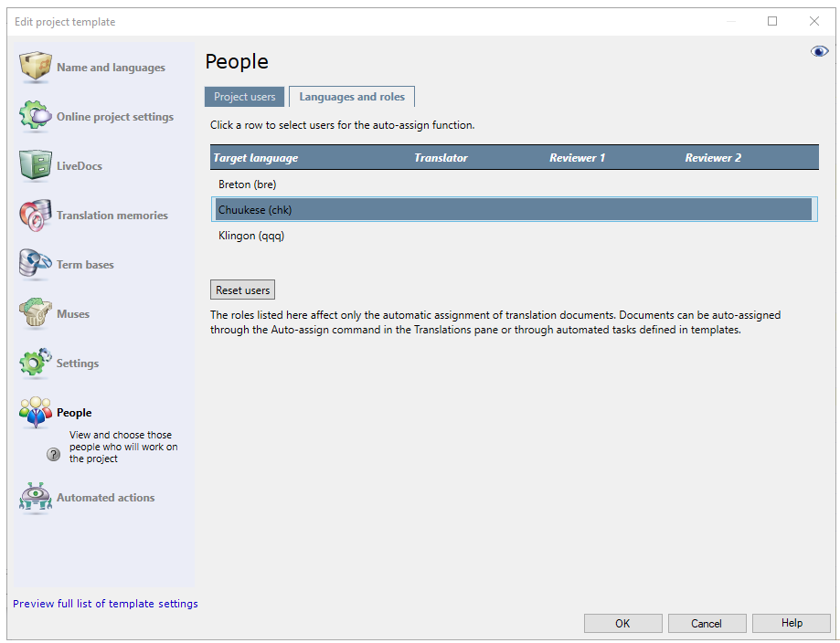The image size is (840, 643).
Task: Select the Term bases icon
Action: (35, 264)
